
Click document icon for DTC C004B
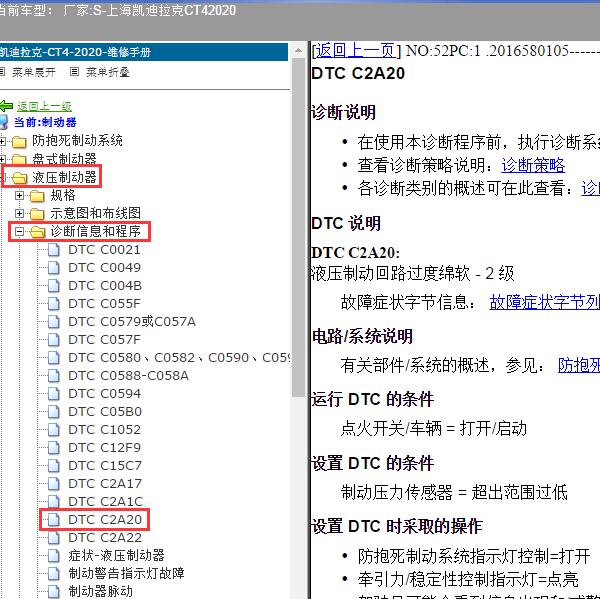[x=54, y=286]
